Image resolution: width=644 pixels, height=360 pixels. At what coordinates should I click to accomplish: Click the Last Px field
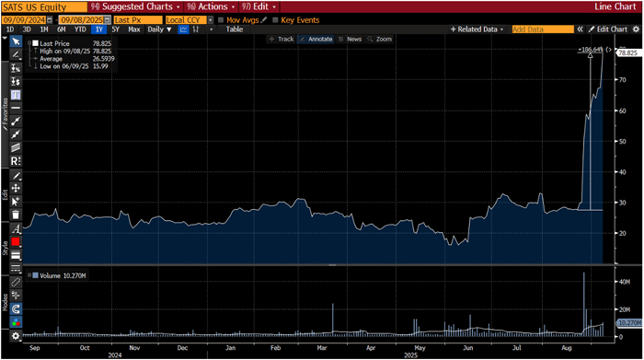(138, 19)
